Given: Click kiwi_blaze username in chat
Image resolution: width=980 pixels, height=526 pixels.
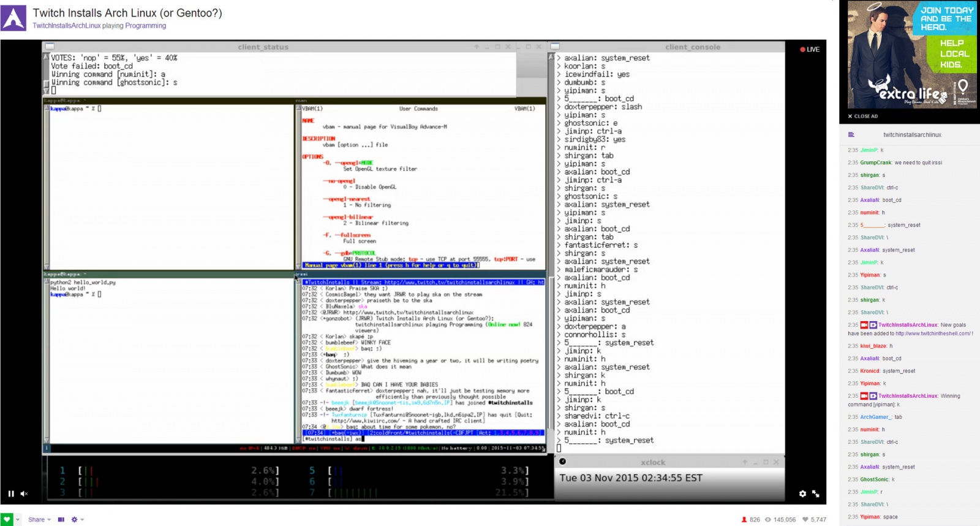Looking at the screenshot, I should [873, 346].
